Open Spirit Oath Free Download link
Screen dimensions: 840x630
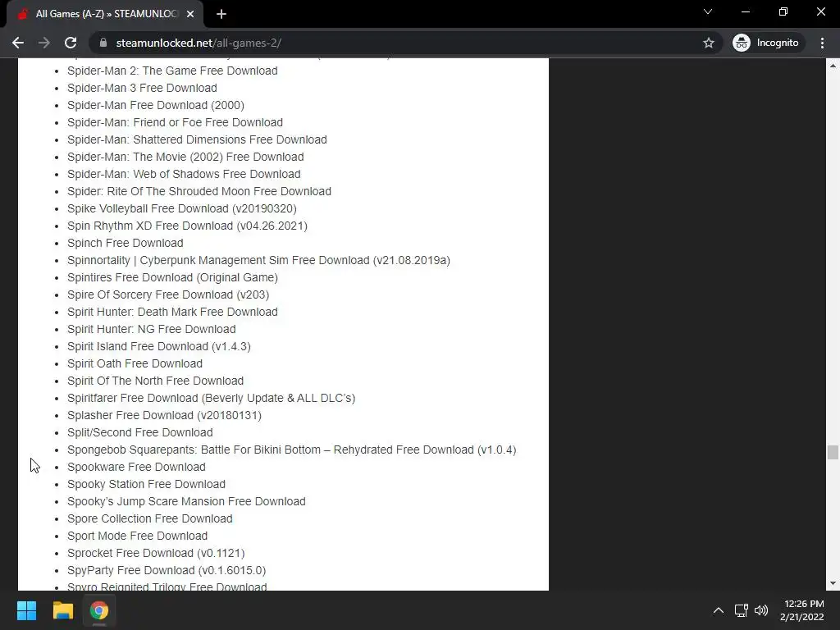(135, 363)
